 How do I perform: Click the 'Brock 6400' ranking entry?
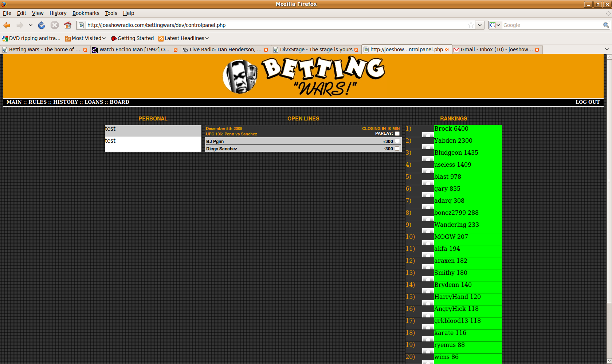(x=468, y=131)
